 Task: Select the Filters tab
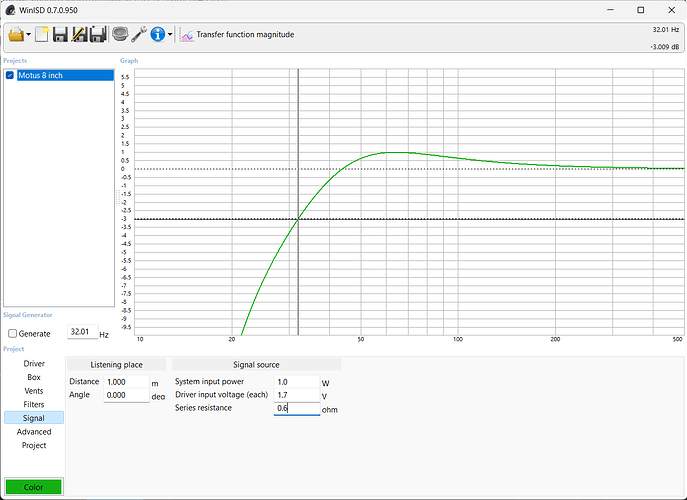[34, 404]
